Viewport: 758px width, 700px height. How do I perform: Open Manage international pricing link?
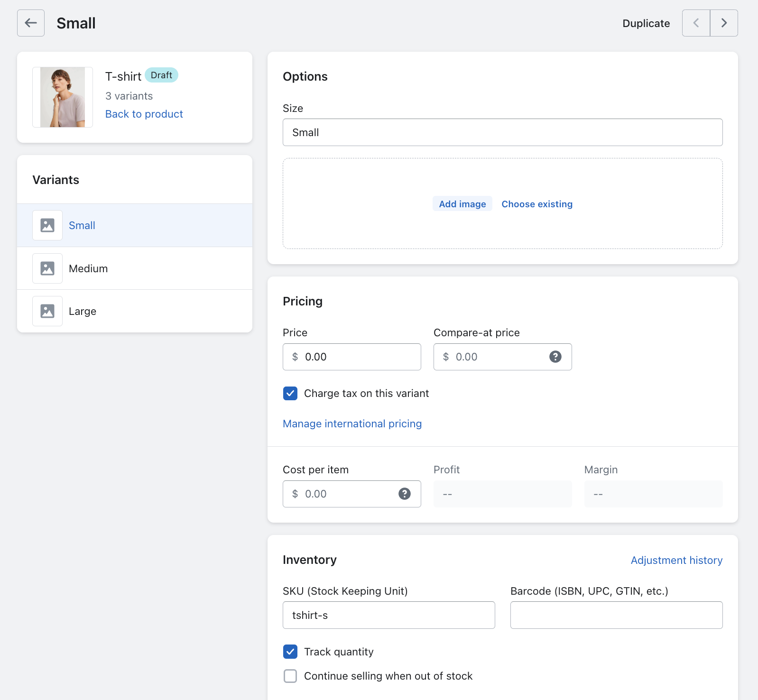click(352, 424)
